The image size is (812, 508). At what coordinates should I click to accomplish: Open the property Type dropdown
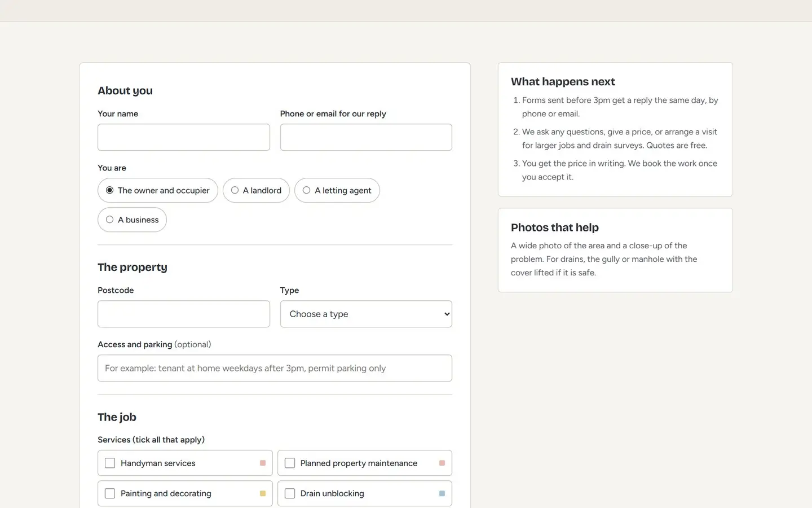coord(366,314)
